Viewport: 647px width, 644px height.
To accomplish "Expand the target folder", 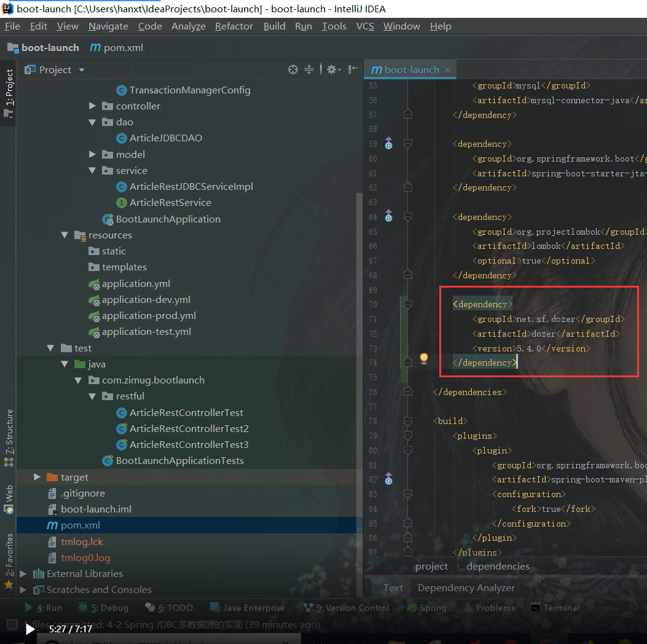I will pos(37,477).
